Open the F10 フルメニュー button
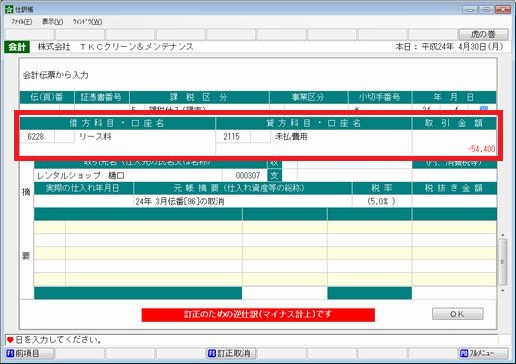 (483, 353)
